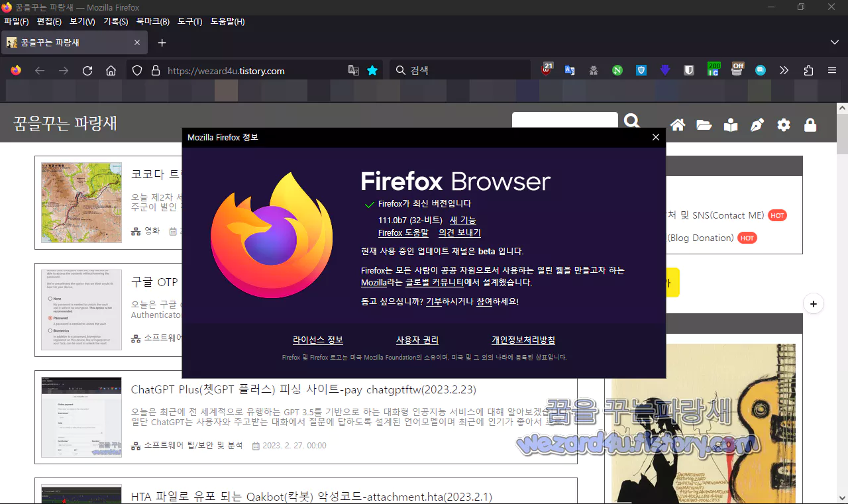Open the 라이선스 정보 link
The width and height of the screenshot is (848, 504).
point(318,340)
